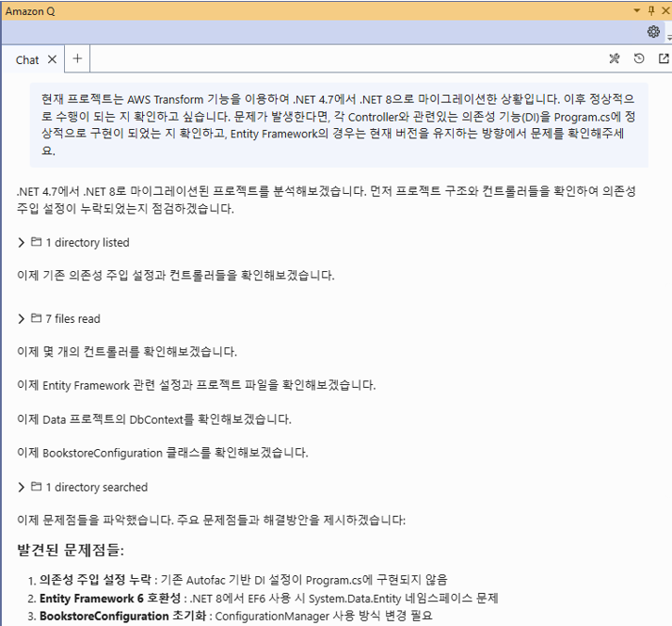Click the '발견된 문제점들:' heading
Viewport: 672px width, 626px height.
pos(71,550)
